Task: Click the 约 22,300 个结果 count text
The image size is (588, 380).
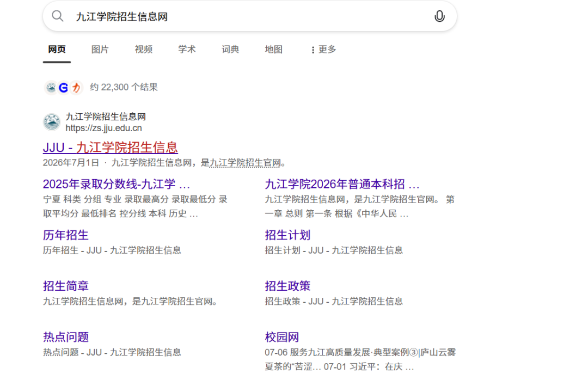Action: click(x=124, y=88)
